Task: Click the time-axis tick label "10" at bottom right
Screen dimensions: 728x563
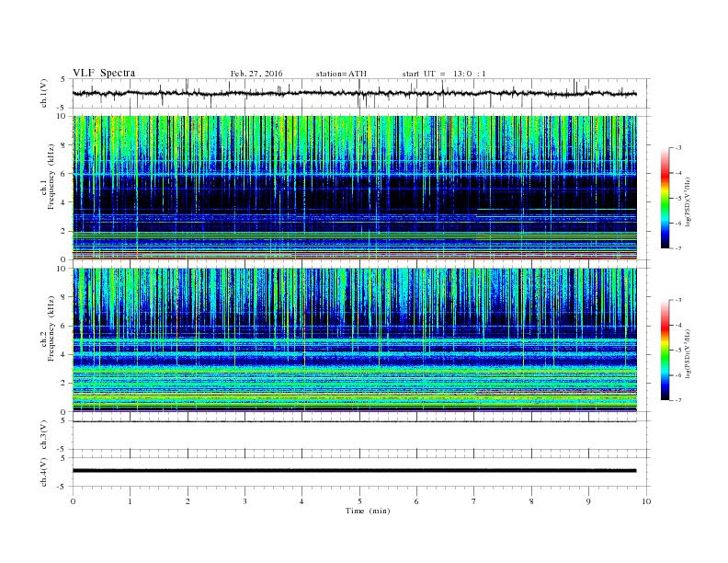Action: tap(646, 501)
